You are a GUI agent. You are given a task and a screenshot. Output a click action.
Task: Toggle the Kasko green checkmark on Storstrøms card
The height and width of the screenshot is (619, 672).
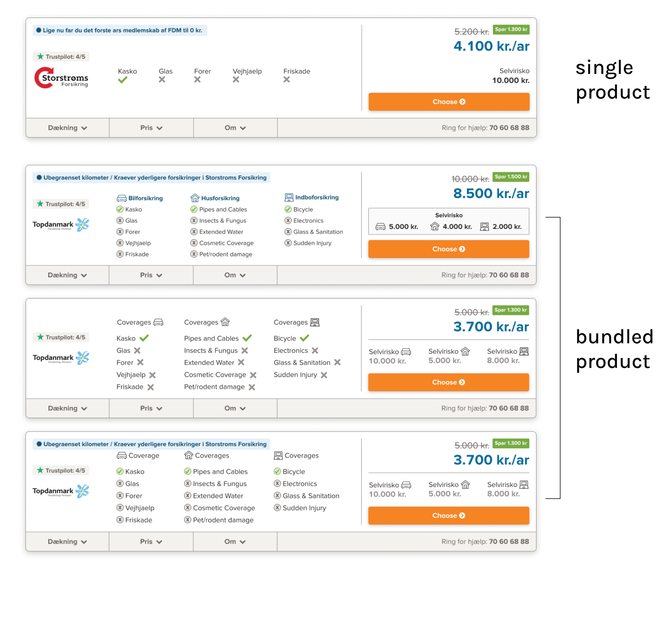(x=123, y=80)
